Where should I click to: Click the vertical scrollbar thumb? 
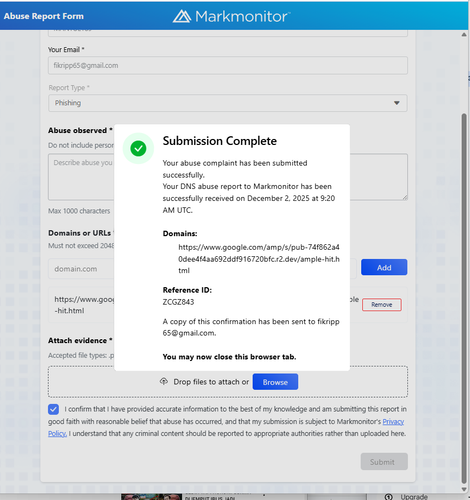(464, 298)
